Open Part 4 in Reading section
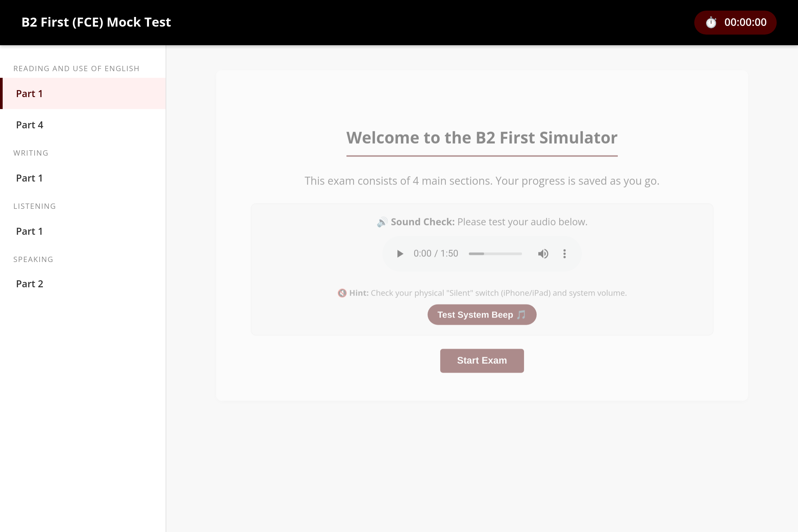Image resolution: width=798 pixels, height=532 pixels. click(x=83, y=125)
